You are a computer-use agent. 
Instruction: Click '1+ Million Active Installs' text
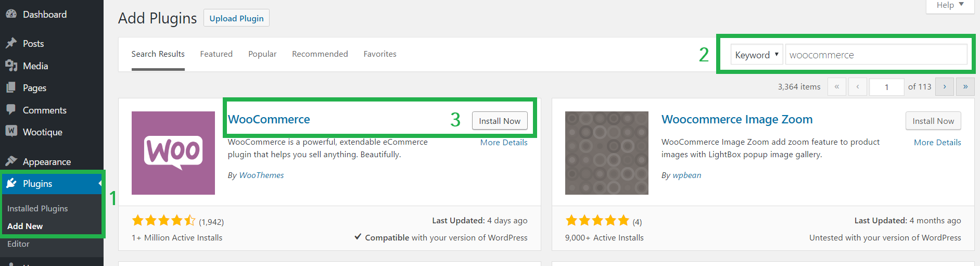point(177,237)
